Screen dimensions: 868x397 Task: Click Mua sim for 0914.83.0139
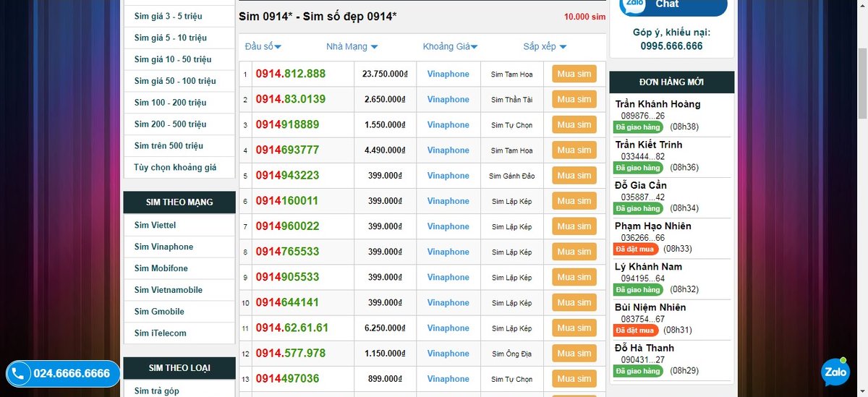pyautogui.click(x=574, y=99)
